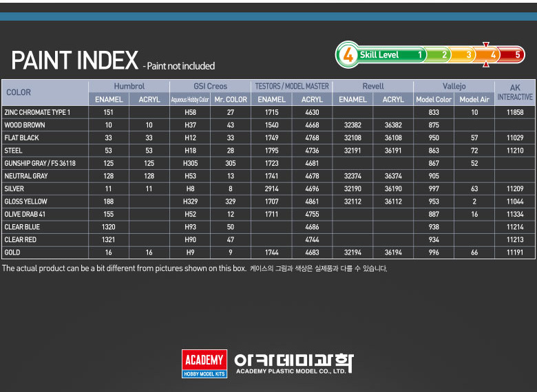The width and height of the screenshot is (537, 392).
Task: Click the 11334 AK Interactive cell
Action: click(x=515, y=214)
